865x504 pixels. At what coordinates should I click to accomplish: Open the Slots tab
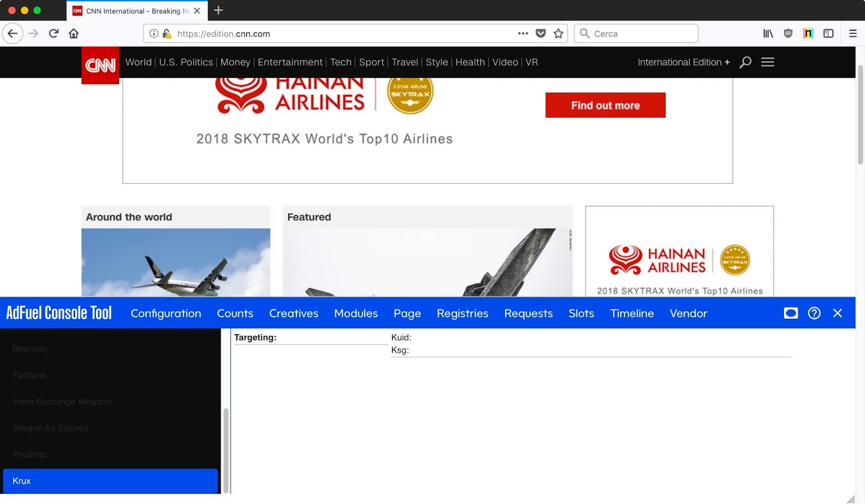point(581,313)
